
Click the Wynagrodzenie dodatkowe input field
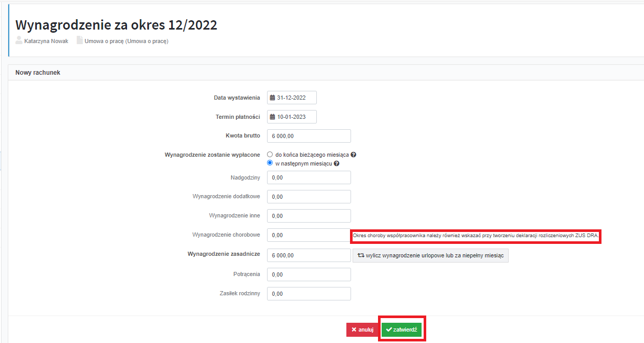(x=309, y=197)
